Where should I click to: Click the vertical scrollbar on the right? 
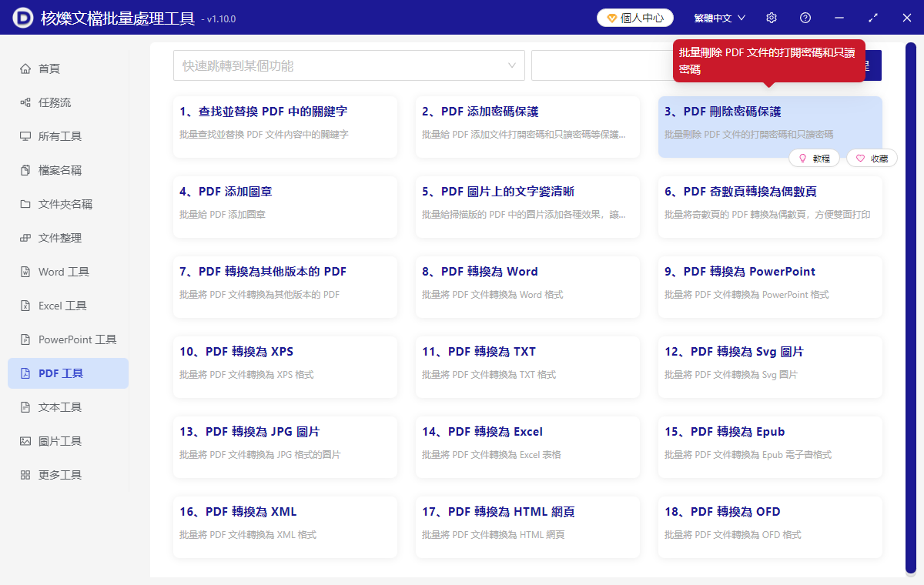(x=911, y=308)
